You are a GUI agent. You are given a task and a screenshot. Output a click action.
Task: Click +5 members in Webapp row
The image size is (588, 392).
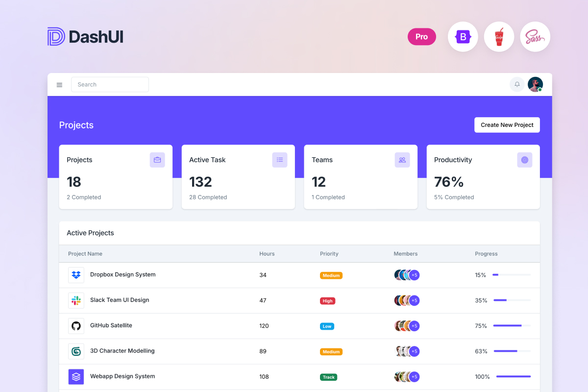click(x=414, y=377)
